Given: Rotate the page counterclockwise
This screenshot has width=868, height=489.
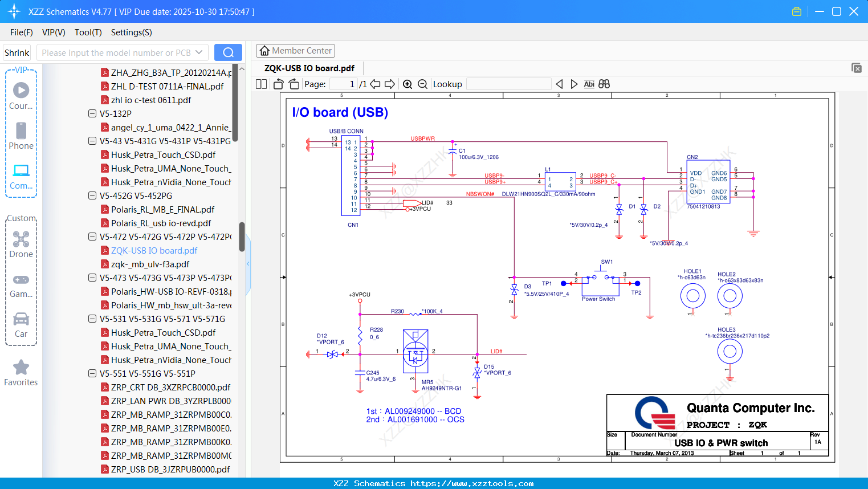Looking at the screenshot, I should (x=279, y=84).
